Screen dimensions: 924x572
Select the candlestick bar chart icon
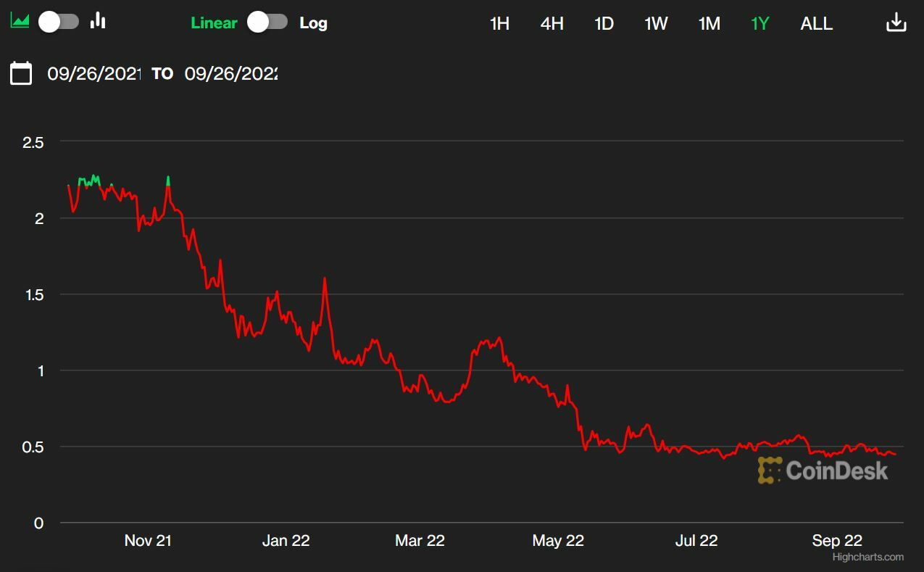(x=98, y=20)
